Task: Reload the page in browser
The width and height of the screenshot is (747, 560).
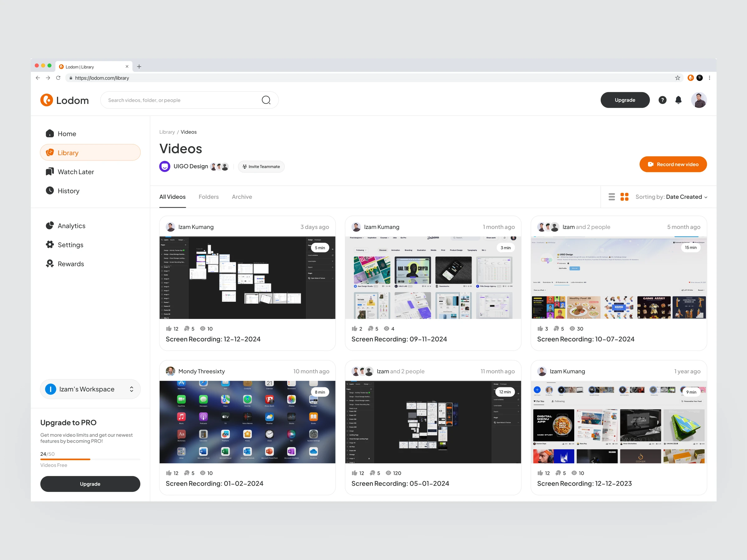Action: 58,78
